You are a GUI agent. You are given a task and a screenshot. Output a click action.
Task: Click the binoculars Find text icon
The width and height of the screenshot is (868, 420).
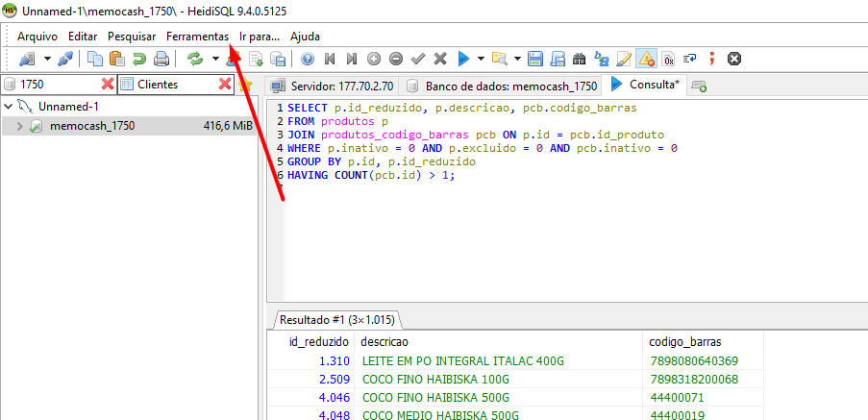tap(581, 59)
